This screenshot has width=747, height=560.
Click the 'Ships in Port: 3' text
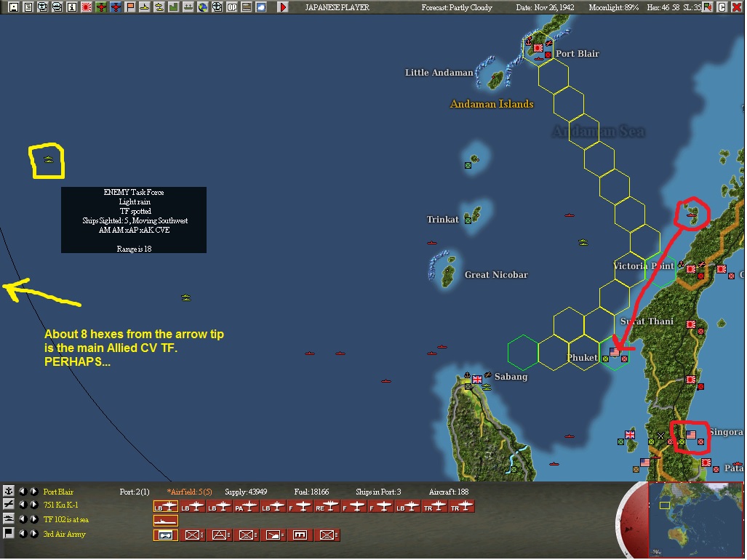[x=378, y=492]
